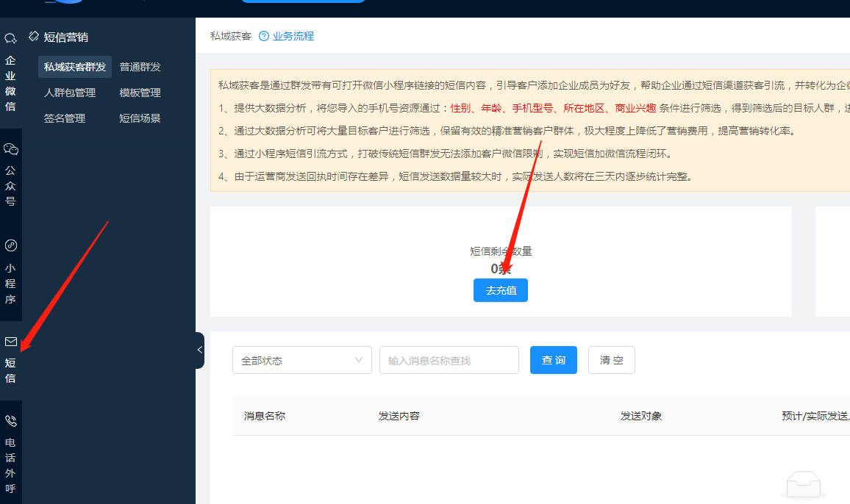Click the empty inbox placeholder icon

pyautogui.click(x=804, y=485)
